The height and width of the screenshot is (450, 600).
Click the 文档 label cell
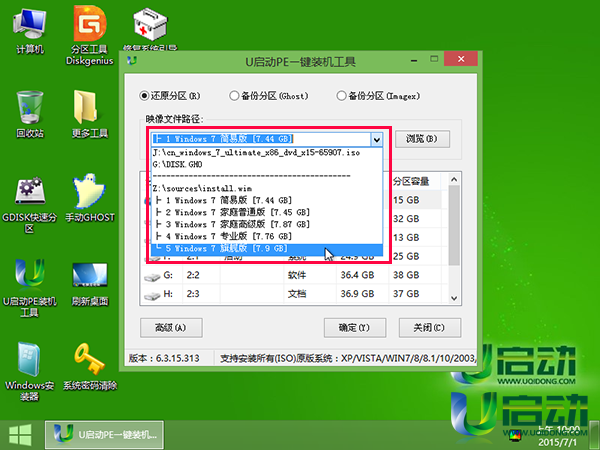coord(297,293)
